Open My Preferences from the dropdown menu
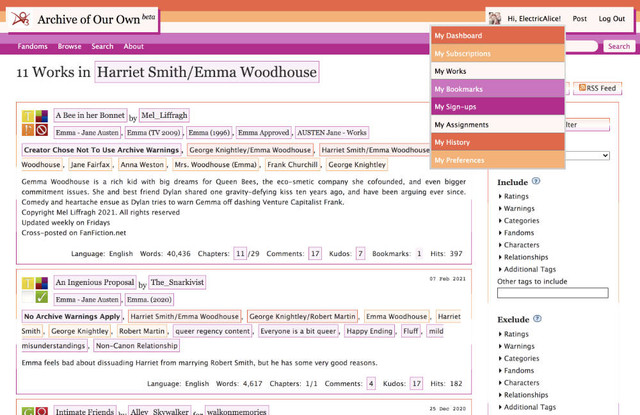 498,160
